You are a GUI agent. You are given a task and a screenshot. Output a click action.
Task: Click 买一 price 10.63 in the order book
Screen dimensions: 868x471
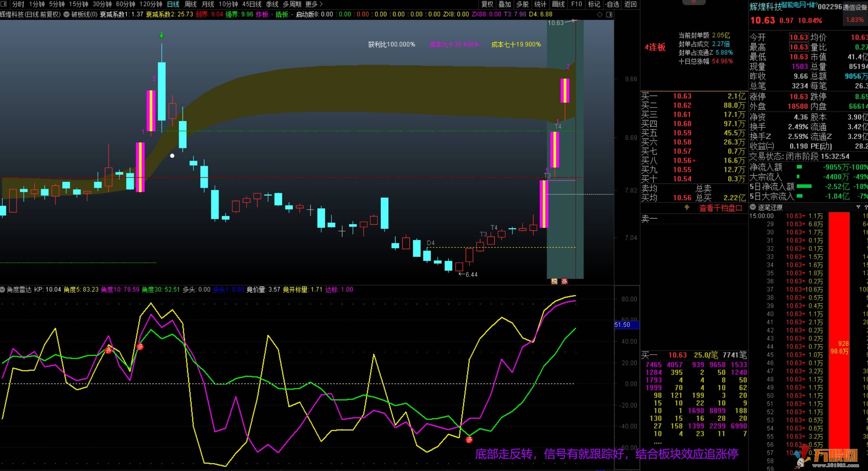(682, 96)
